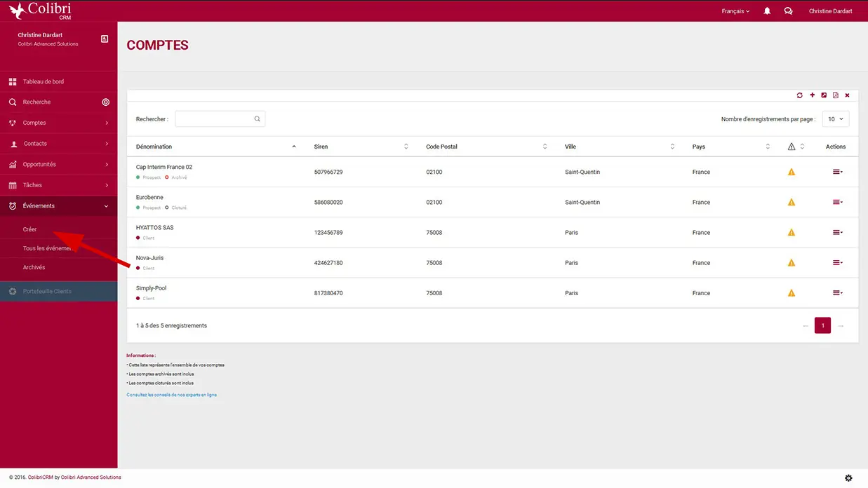Open the ColibriCRM footer link

39,477
